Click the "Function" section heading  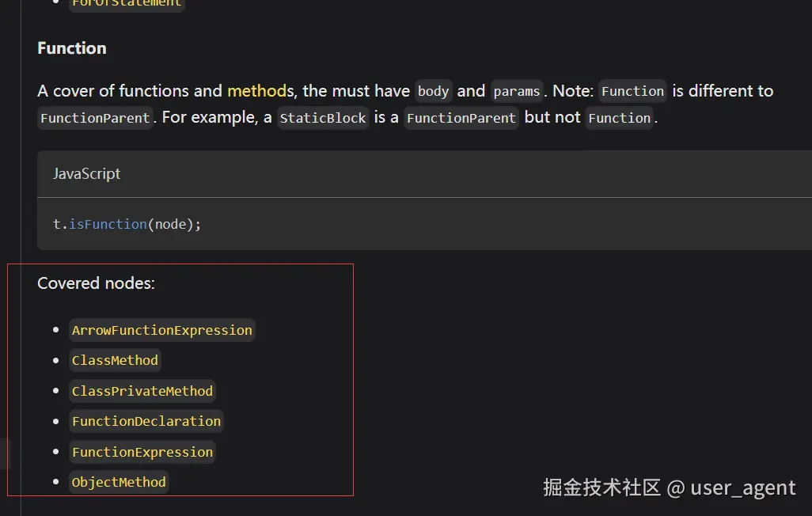coord(71,48)
